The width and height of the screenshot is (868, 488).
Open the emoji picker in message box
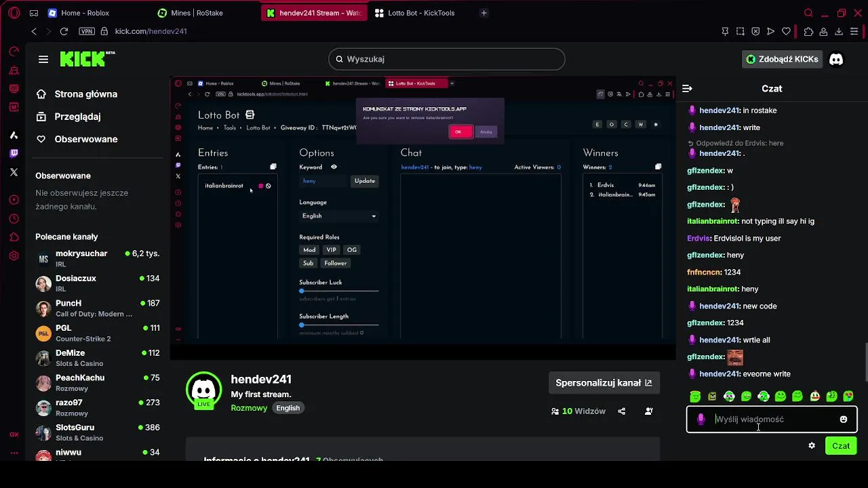[x=844, y=420]
